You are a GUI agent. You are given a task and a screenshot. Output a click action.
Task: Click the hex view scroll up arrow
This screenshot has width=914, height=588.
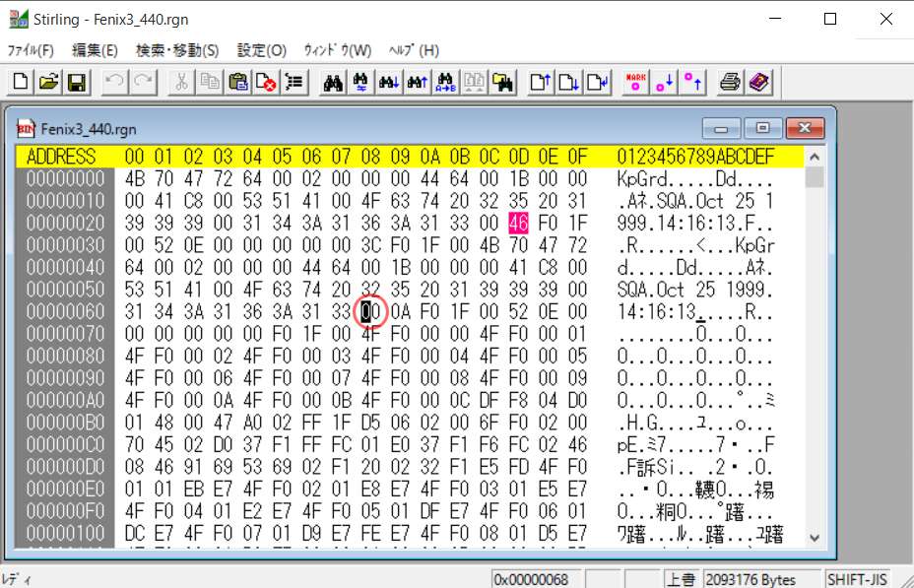coord(815,157)
